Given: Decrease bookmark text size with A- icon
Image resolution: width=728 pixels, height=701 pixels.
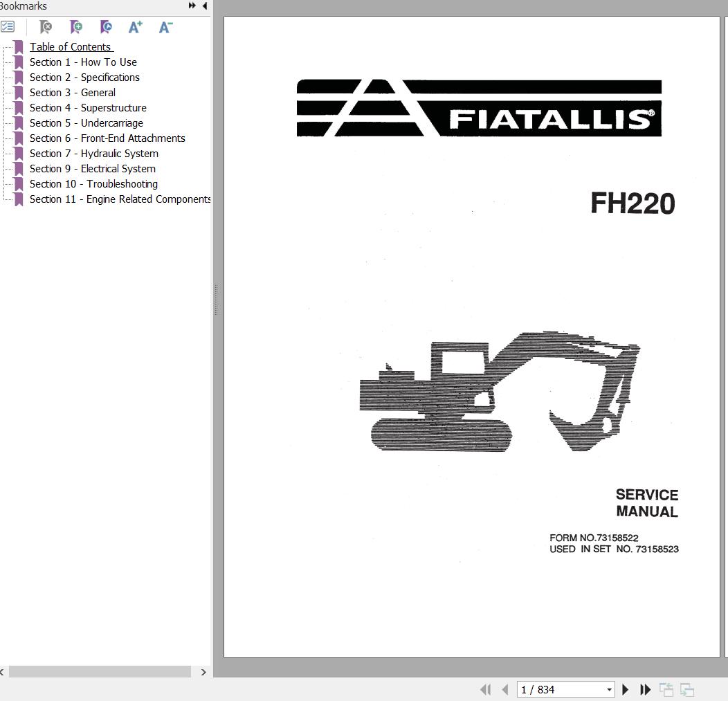Looking at the screenshot, I should 165,27.
